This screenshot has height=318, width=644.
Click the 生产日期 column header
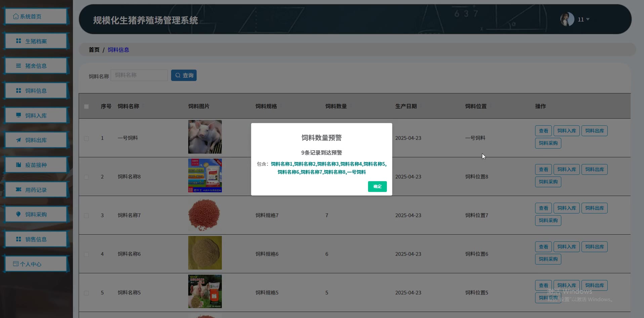point(406,106)
